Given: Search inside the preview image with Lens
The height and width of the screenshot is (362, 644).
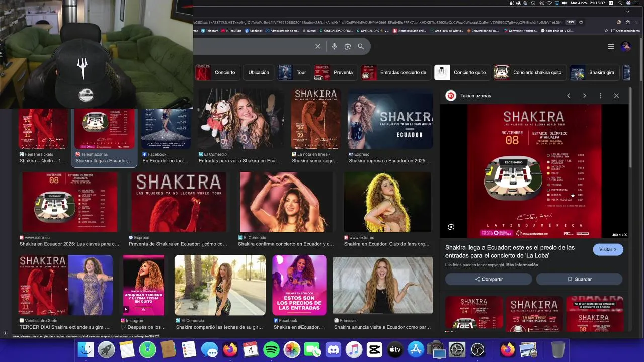Looking at the screenshot, I should (451, 227).
